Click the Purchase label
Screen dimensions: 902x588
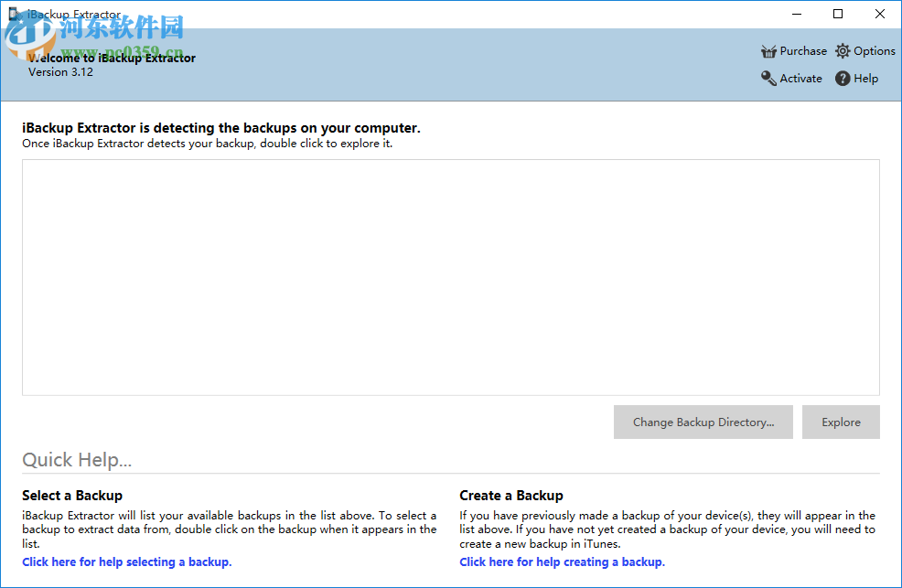point(802,50)
